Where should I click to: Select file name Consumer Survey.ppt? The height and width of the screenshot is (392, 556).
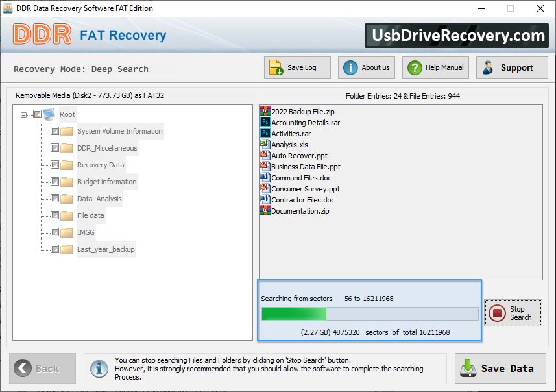(306, 189)
